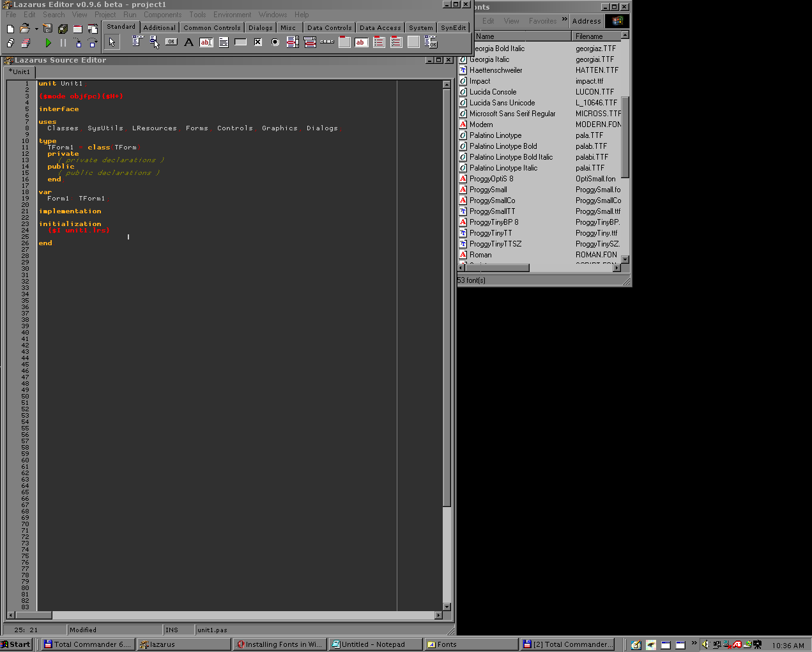This screenshot has width=812, height=652.
Task: Switch to the Additional component tab
Action: [159, 27]
